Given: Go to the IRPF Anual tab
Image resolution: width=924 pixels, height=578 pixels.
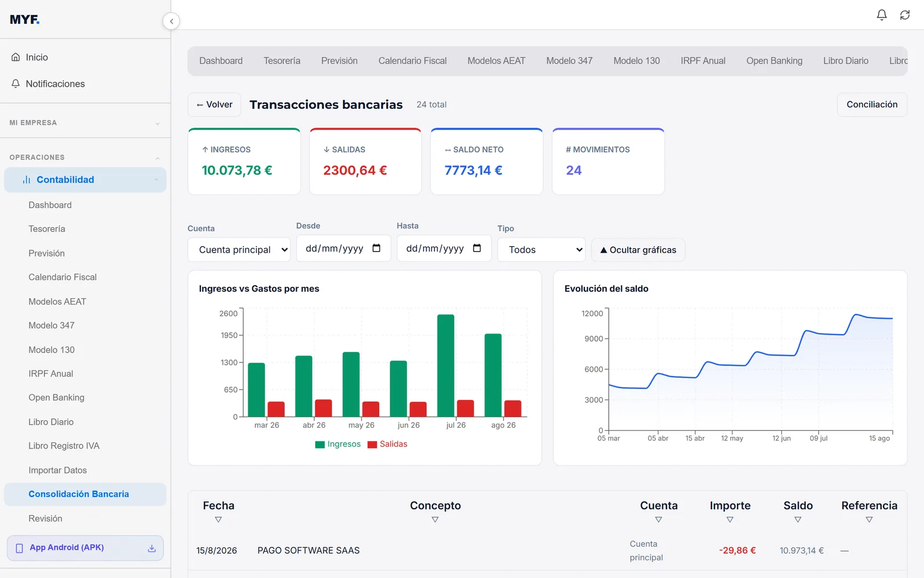Looking at the screenshot, I should point(703,61).
